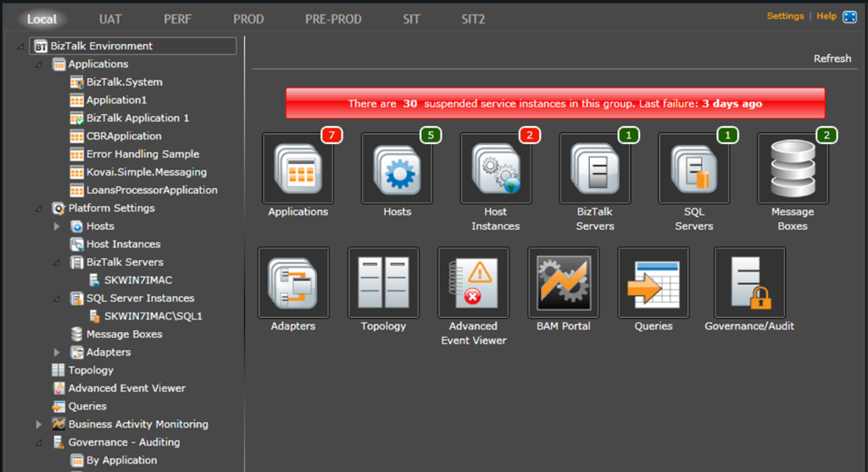The image size is (868, 472).
Task: Switch to the UAT environment tab
Action: (110, 19)
